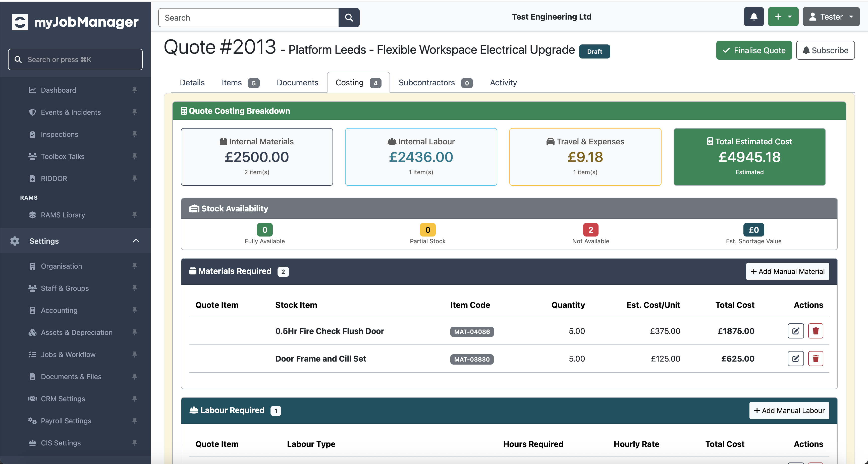Click the CRM Settings handshake icon

32,399
